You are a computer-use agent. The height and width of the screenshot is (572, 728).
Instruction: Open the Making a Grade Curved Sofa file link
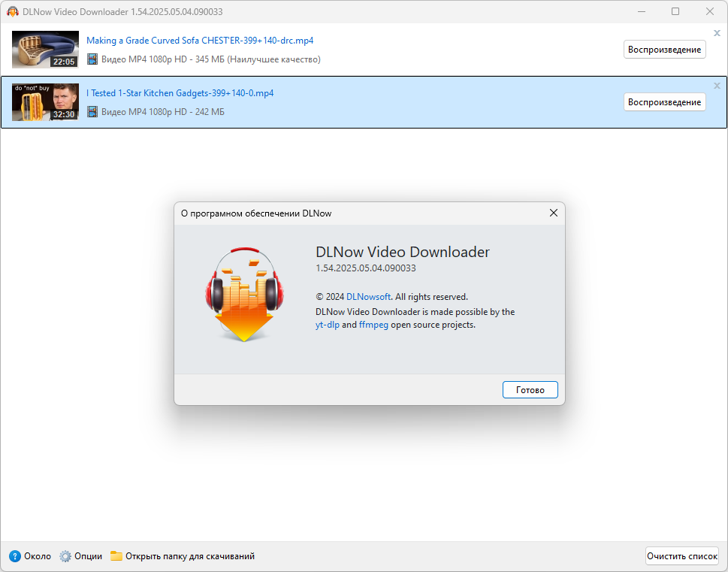200,41
